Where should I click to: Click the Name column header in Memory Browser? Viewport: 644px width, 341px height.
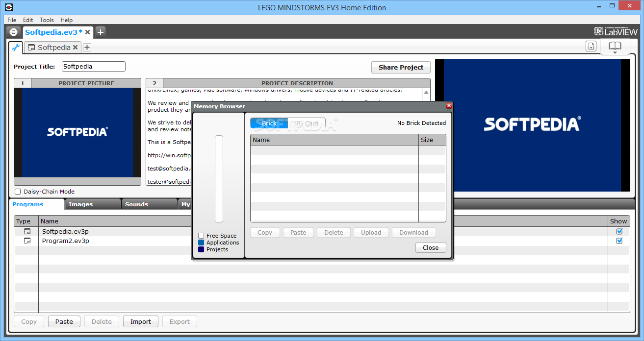(x=335, y=140)
